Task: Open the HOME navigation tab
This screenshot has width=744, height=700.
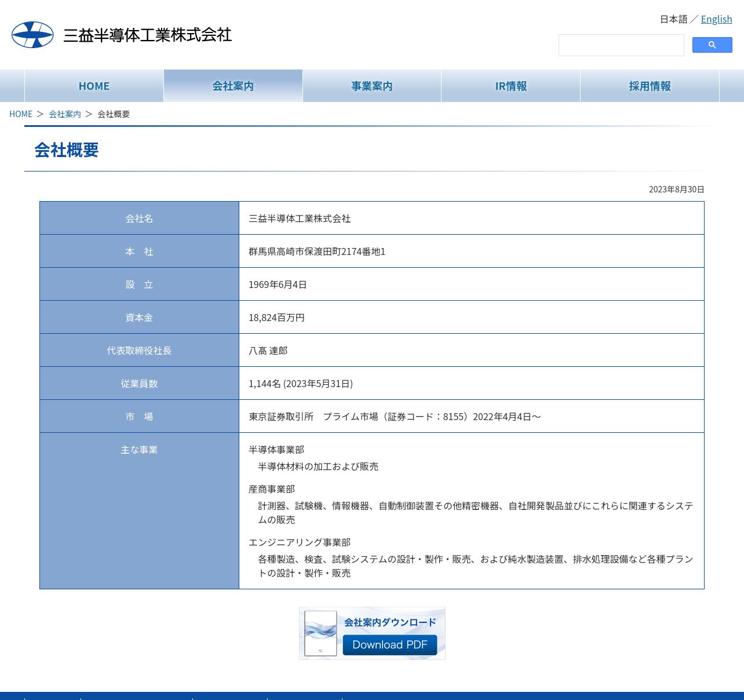Action: 94,86
